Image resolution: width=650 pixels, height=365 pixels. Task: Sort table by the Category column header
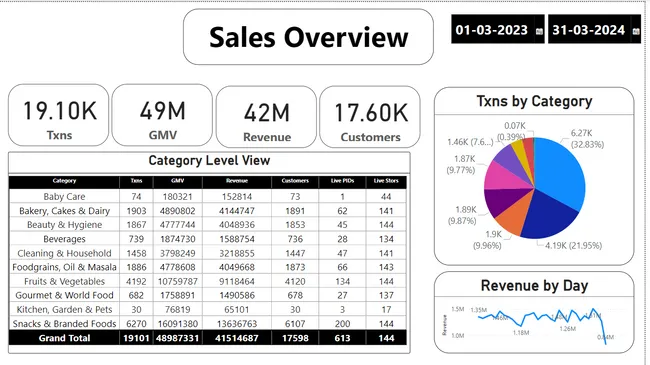click(x=64, y=181)
